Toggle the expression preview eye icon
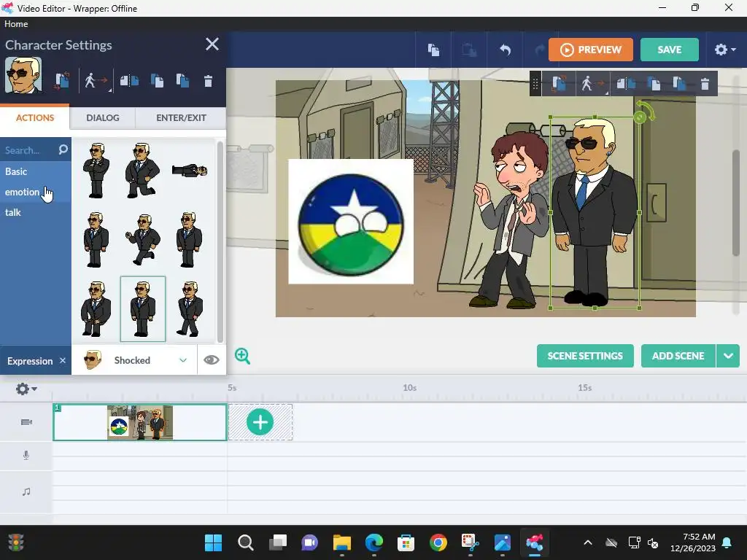Screen dimensions: 747x560 coord(212,360)
